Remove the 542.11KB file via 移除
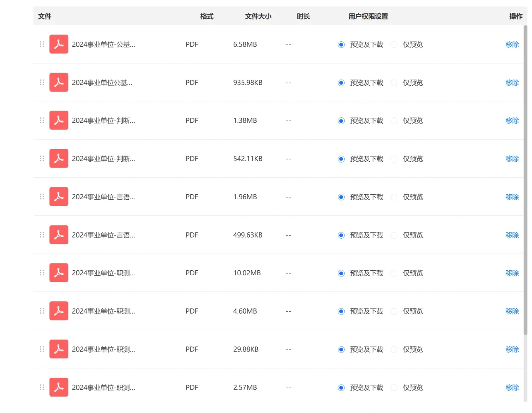Screen dimensions: 532x413 click(512, 159)
